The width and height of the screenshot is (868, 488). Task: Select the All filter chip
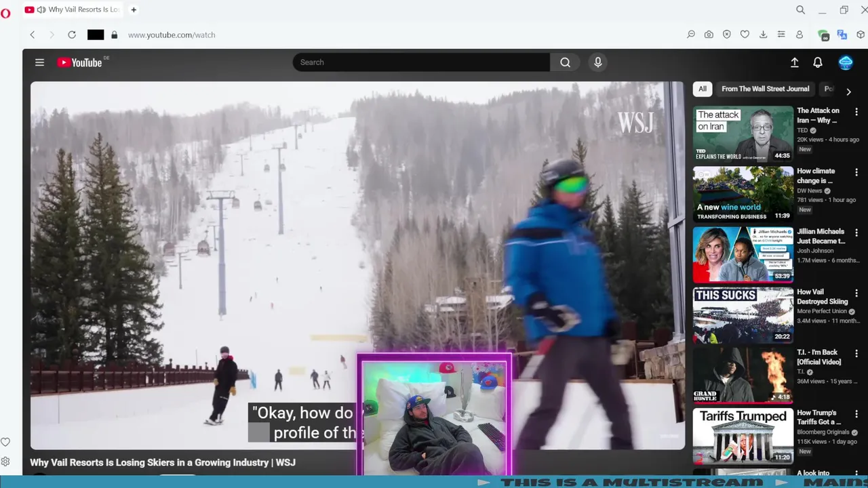[x=703, y=89]
